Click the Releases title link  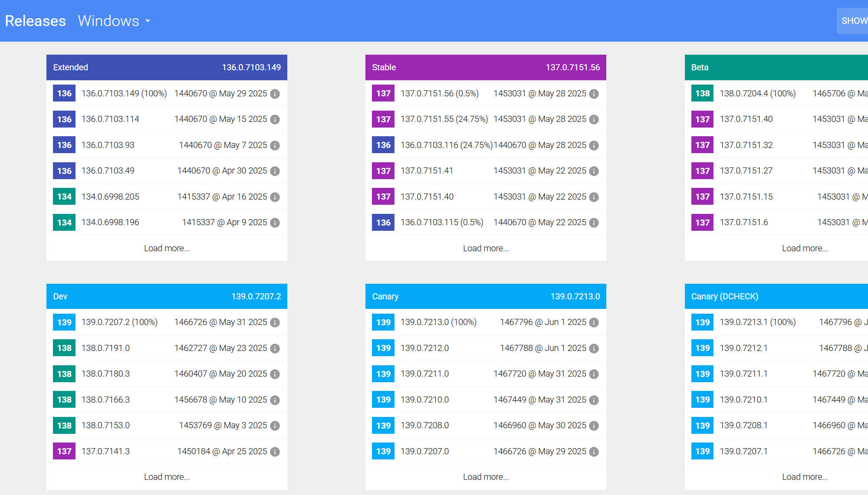tap(36, 21)
